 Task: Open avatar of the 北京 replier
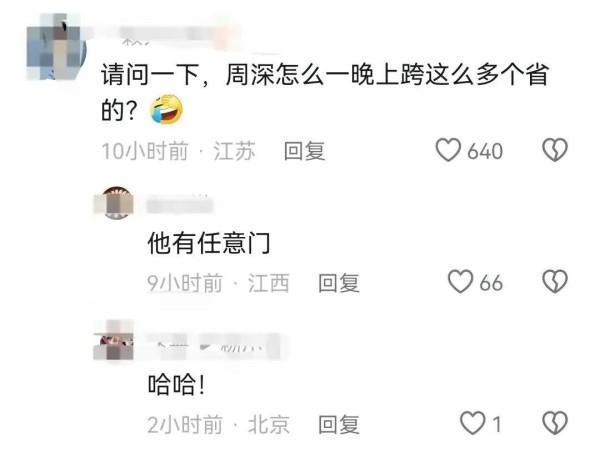pyautogui.click(x=114, y=340)
